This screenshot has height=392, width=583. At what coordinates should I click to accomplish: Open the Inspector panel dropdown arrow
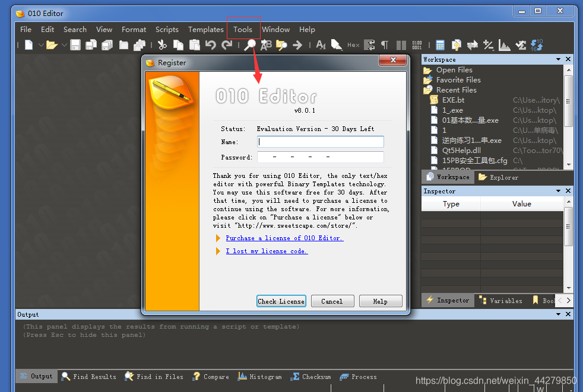click(558, 191)
